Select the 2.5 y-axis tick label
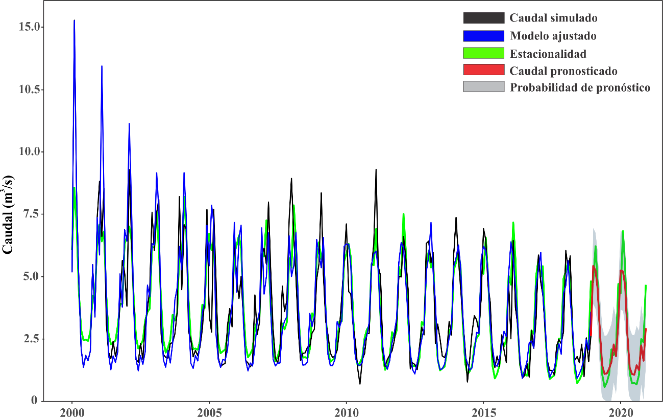This screenshot has height=417, width=663. click(32, 339)
